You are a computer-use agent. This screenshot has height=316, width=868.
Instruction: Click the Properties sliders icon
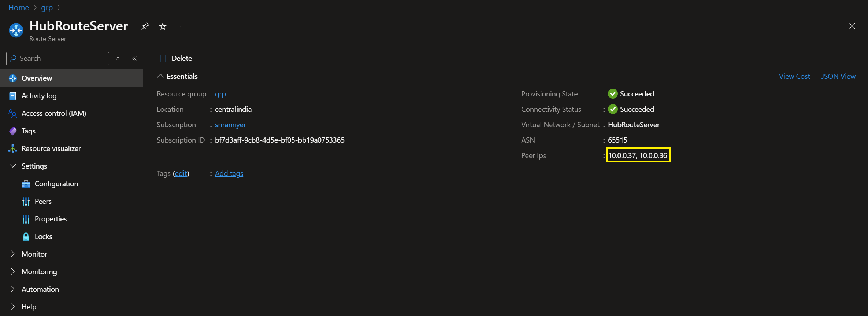(x=26, y=219)
